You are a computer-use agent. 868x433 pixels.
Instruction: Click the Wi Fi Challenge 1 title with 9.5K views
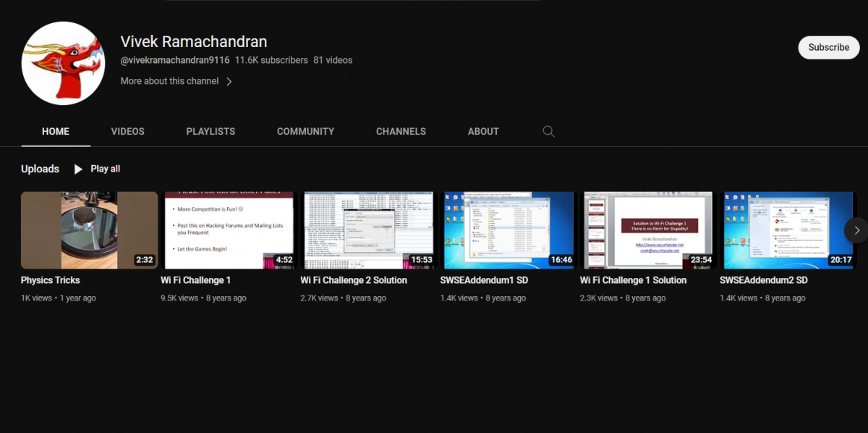point(196,280)
